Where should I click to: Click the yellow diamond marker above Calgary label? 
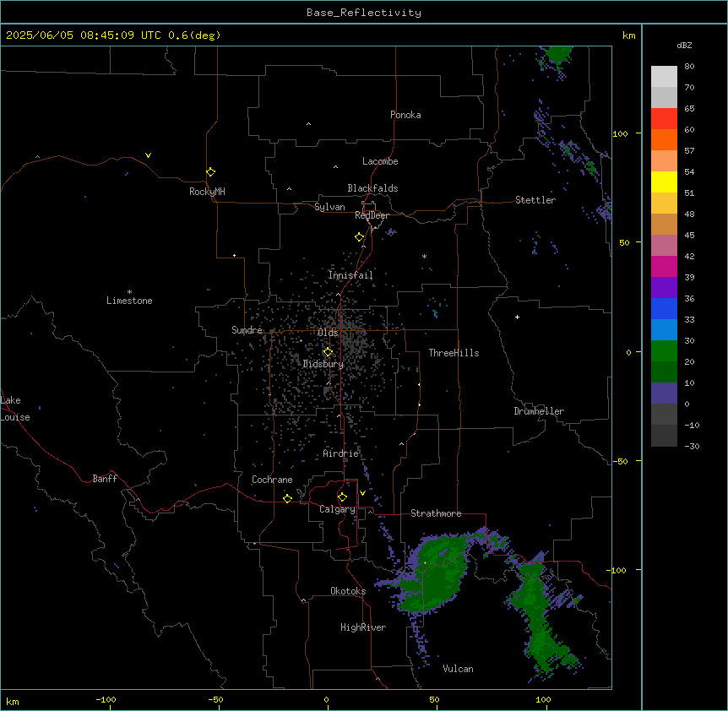point(342,497)
